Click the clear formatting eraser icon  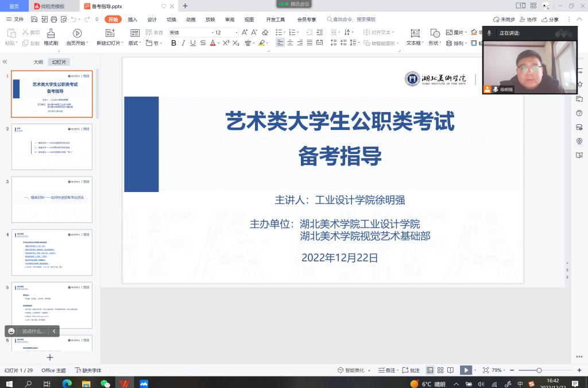[265, 33]
